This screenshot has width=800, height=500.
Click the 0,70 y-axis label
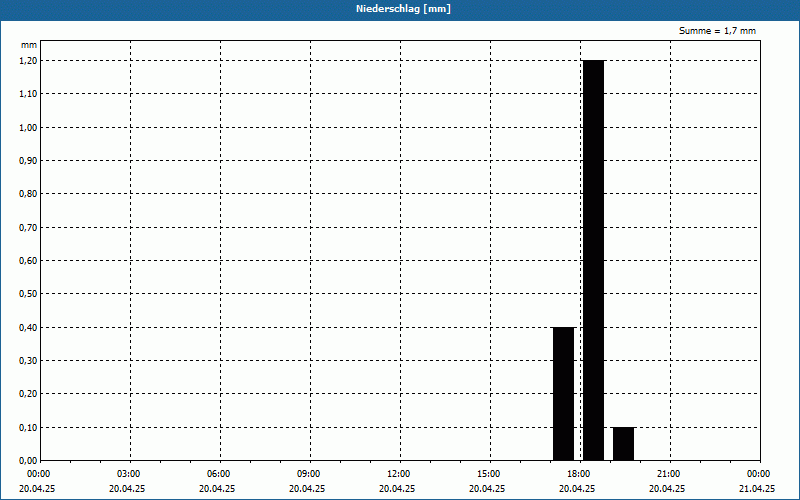tap(28, 228)
